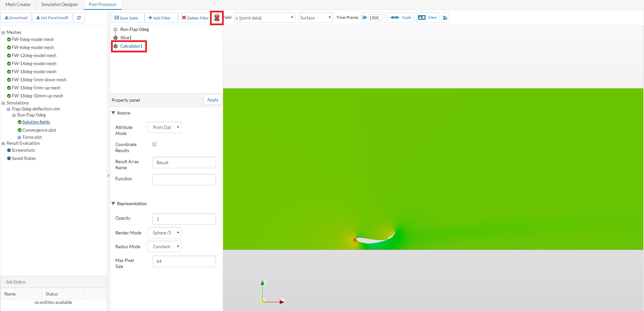Enable the Coordinate Results checkbox

(154, 144)
